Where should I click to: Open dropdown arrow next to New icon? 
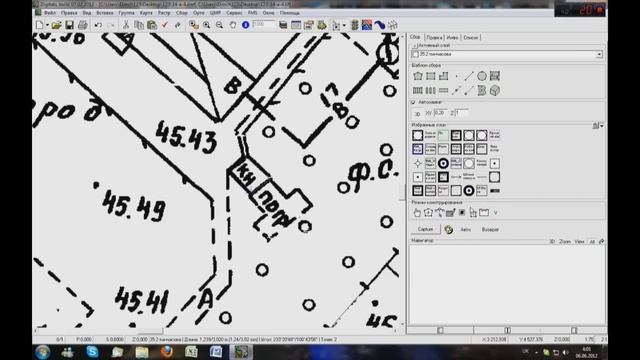pyautogui.click(x=47, y=25)
